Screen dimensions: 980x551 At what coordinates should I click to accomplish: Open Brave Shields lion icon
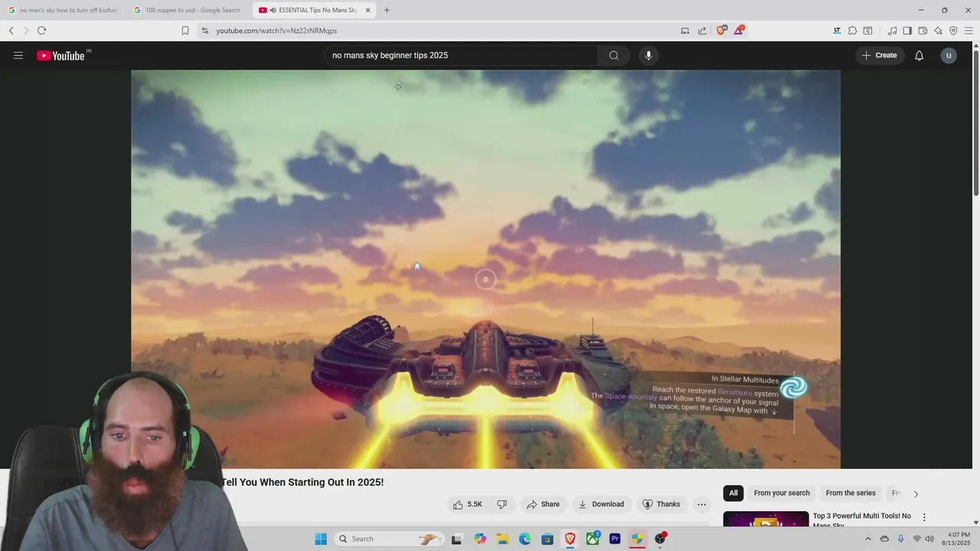click(x=721, y=31)
